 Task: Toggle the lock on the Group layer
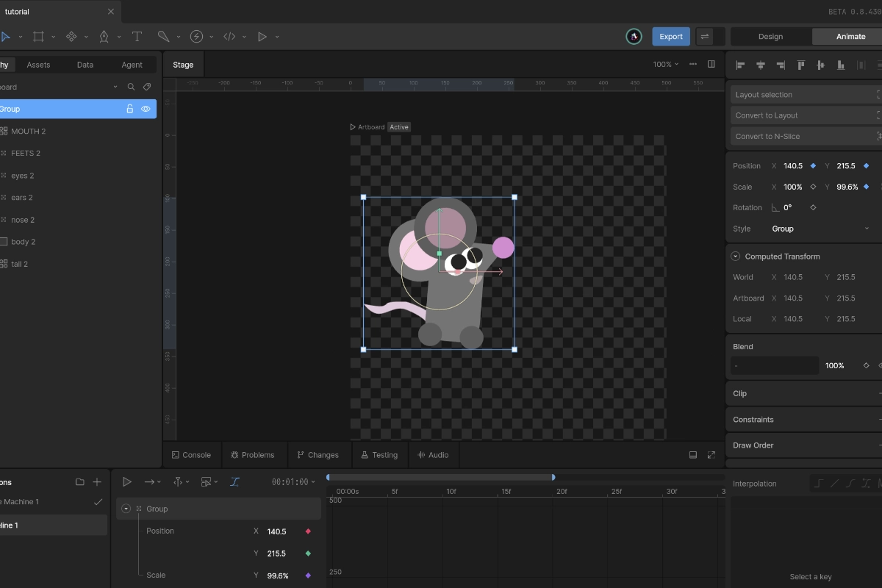point(130,109)
